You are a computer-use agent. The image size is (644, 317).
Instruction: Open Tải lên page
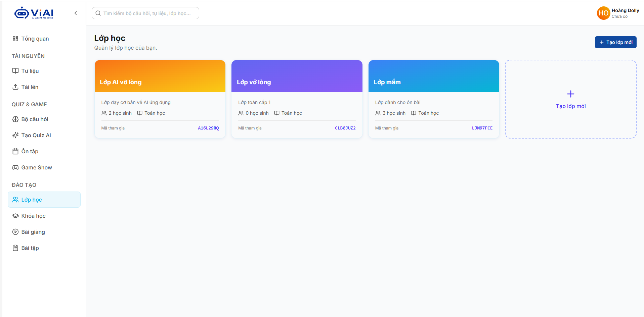click(x=44, y=87)
